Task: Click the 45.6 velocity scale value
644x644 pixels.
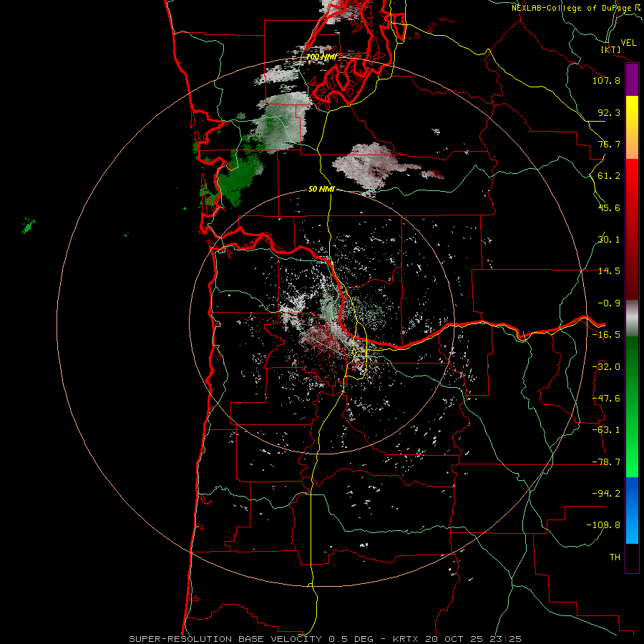Action: coord(609,208)
